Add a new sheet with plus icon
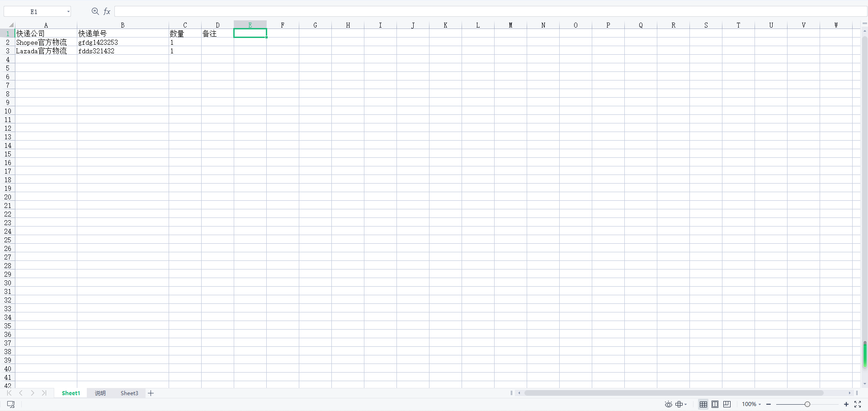 click(x=151, y=393)
